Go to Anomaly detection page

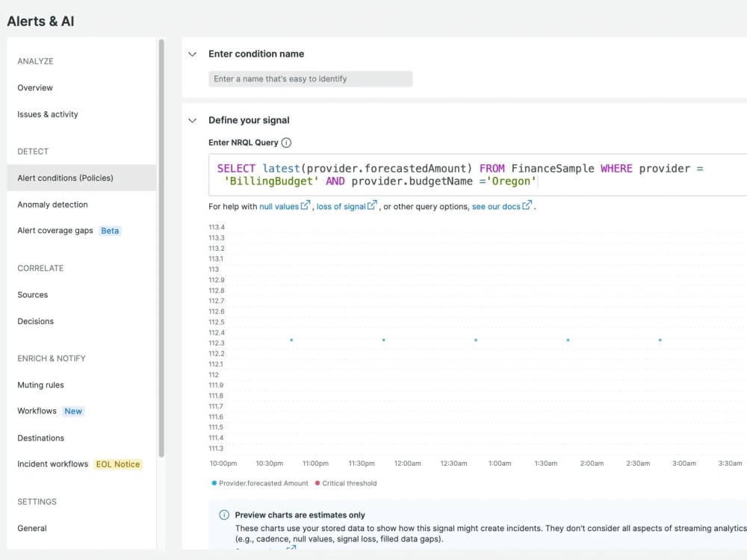tap(53, 205)
